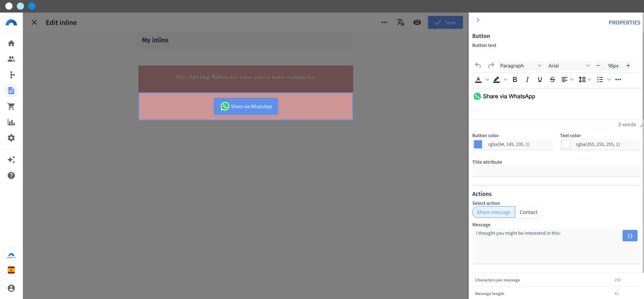Click the Connectif workspace logo above flag
Screen dimensions: 644x299
point(11,256)
